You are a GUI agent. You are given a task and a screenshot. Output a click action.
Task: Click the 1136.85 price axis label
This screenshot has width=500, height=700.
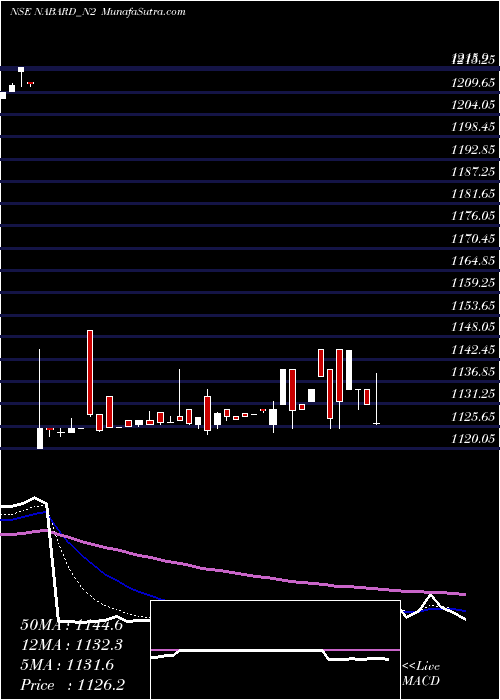473,372
